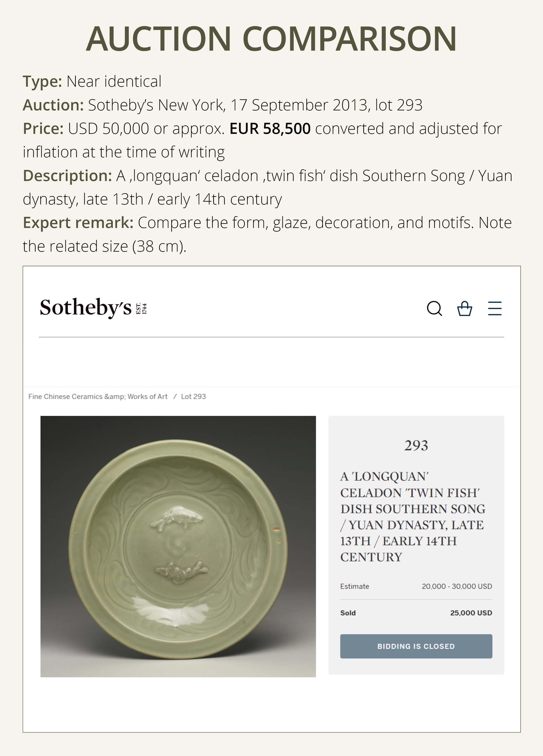This screenshot has width=543, height=756.
Task: Select the Lot 293 breadcrumb
Action: coord(193,396)
